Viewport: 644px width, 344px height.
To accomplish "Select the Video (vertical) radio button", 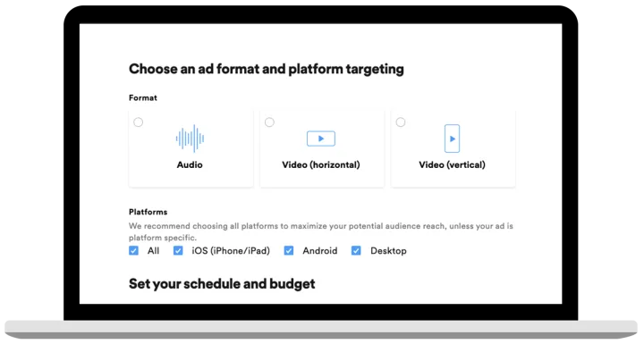I will (x=401, y=122).
